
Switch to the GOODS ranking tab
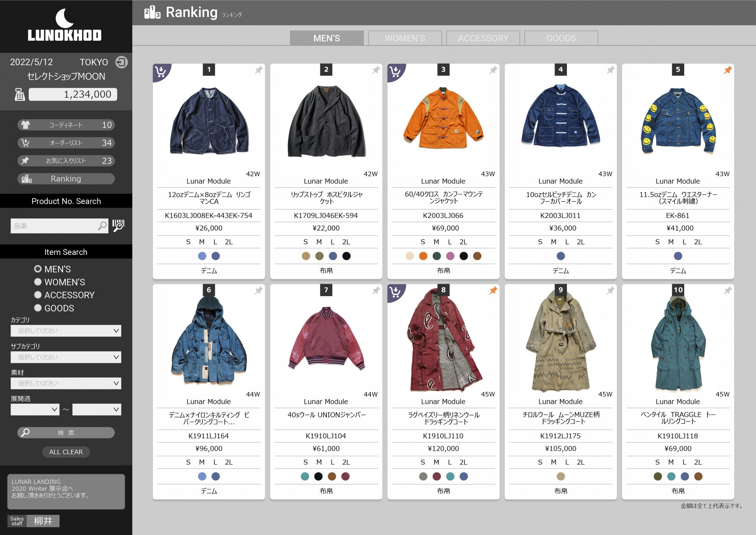click(561, 38)
